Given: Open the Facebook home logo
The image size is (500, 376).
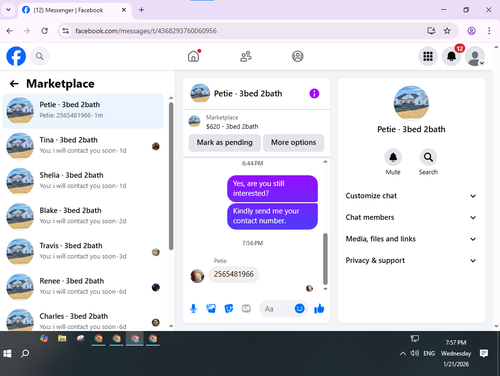Looking at the screenshot, I should pyautogui.click(x=16, y=56).
